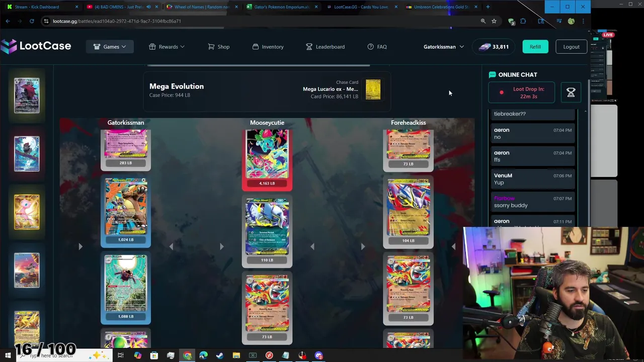The height and width of the screenshot is (362, 644).
Task: Switch to Umbreon Celebrations Gold tab
Action: (442, 7)
